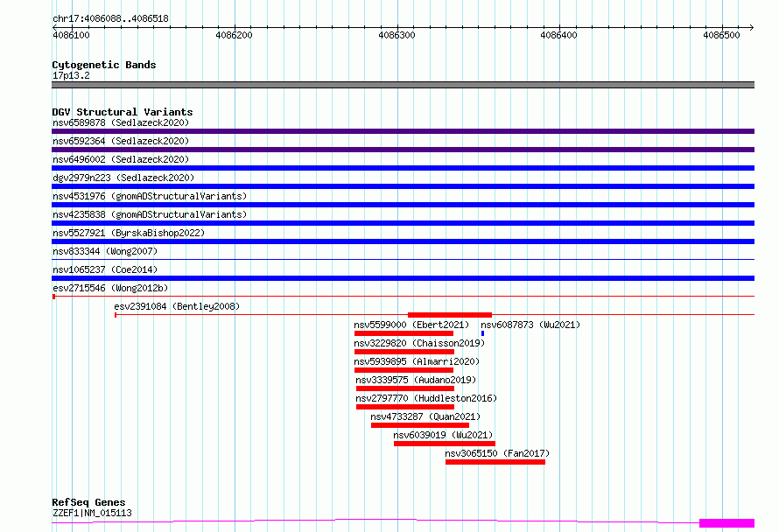
Task: Select variant label esv2715546 (Wong2012b)
Action: click(x=110, y=288)
